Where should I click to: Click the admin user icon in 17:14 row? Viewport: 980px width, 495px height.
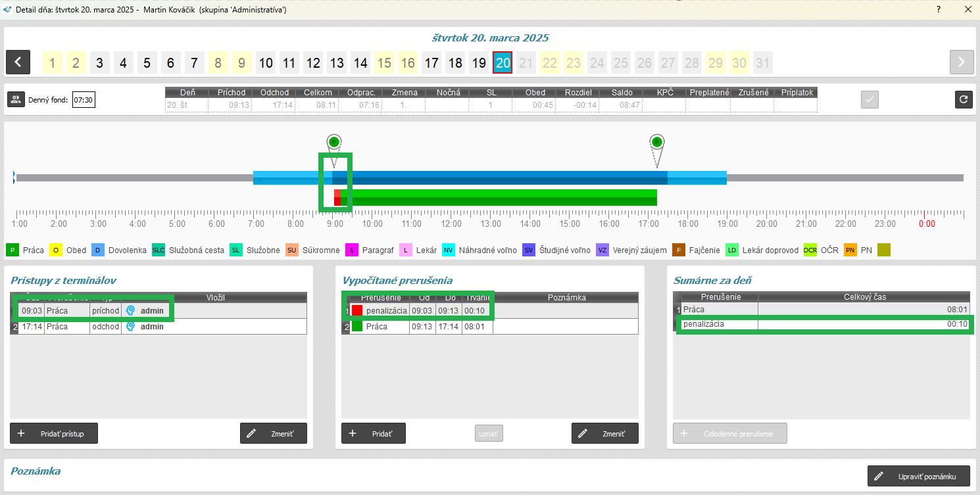click(130, 327)
